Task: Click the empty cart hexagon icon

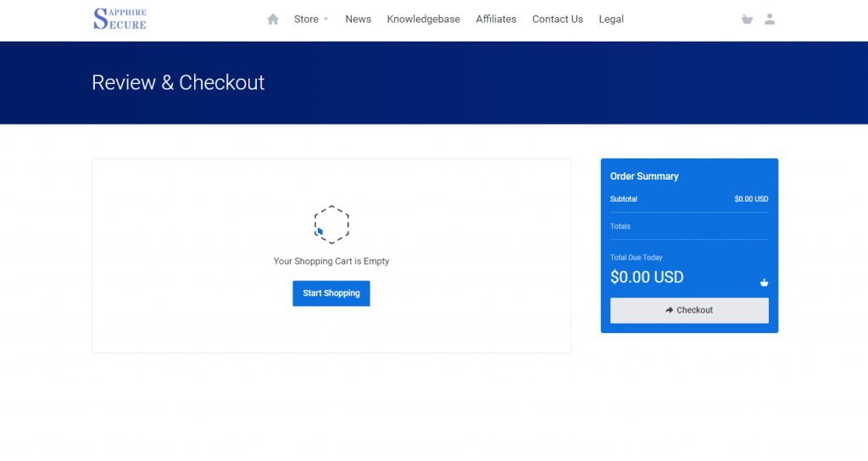Action: point(331,225)
